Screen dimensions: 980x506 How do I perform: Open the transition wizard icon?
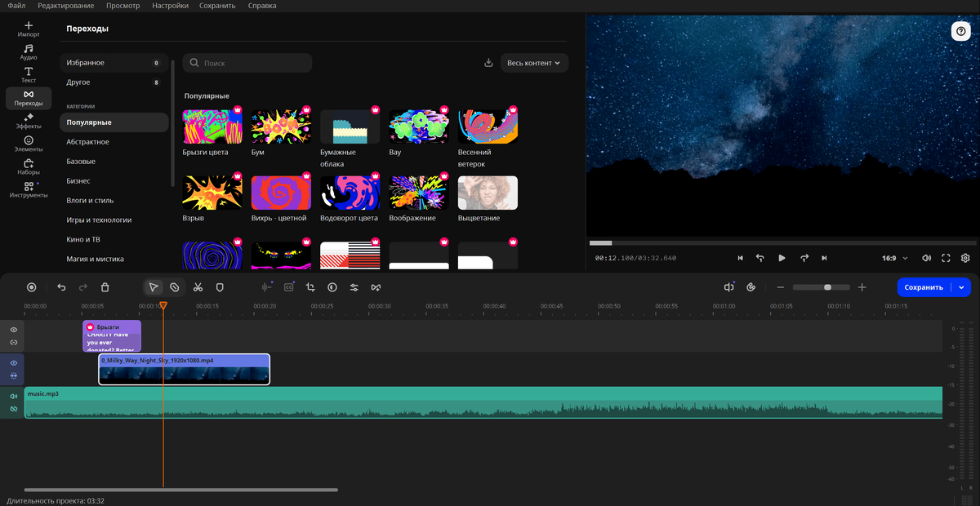coord(376,287)
